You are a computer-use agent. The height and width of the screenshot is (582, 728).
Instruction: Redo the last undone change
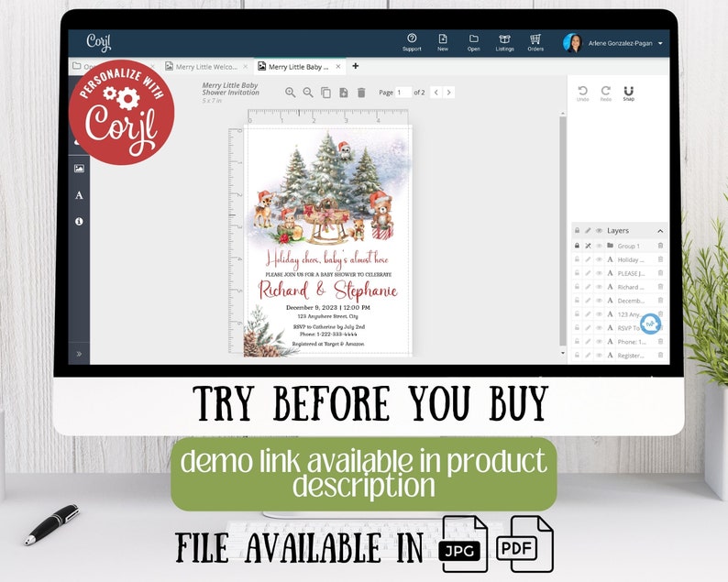tap(605, 93)
